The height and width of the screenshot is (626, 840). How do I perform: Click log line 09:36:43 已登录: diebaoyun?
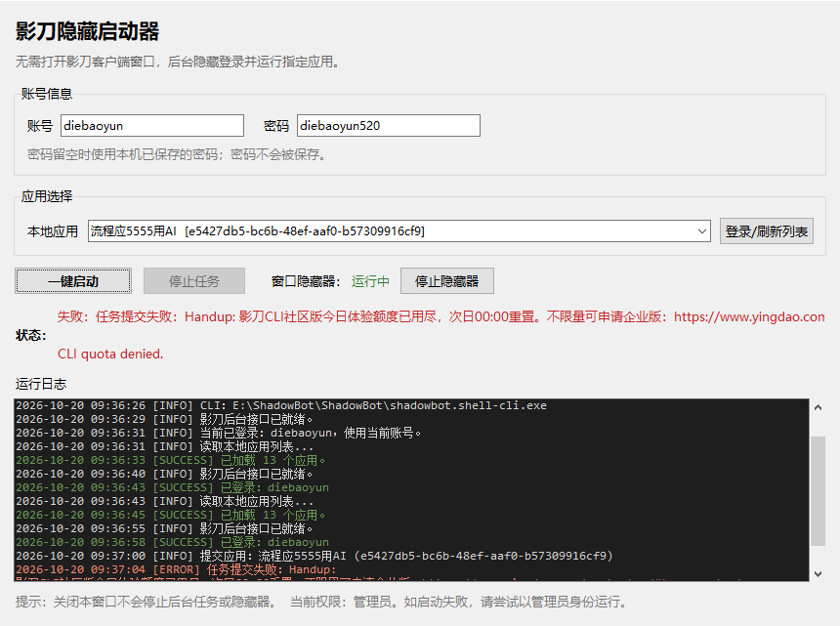point(172,487)
